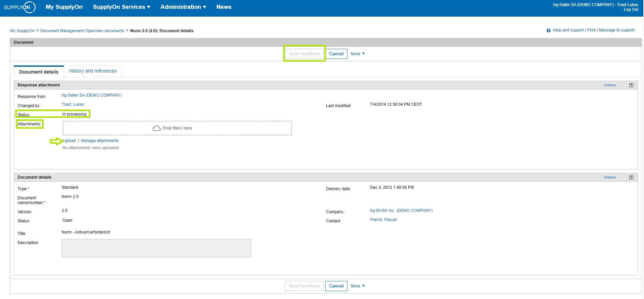The image size is (644, 299).
Task: Open the SupplyOn Services dropdown menu
Action: tap(122, 7)
